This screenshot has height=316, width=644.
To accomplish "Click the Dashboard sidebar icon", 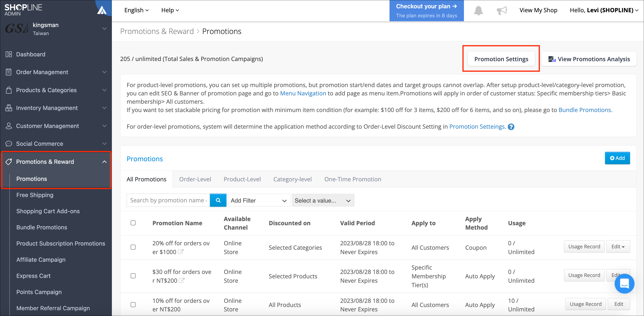I will [x=9, y=54].
